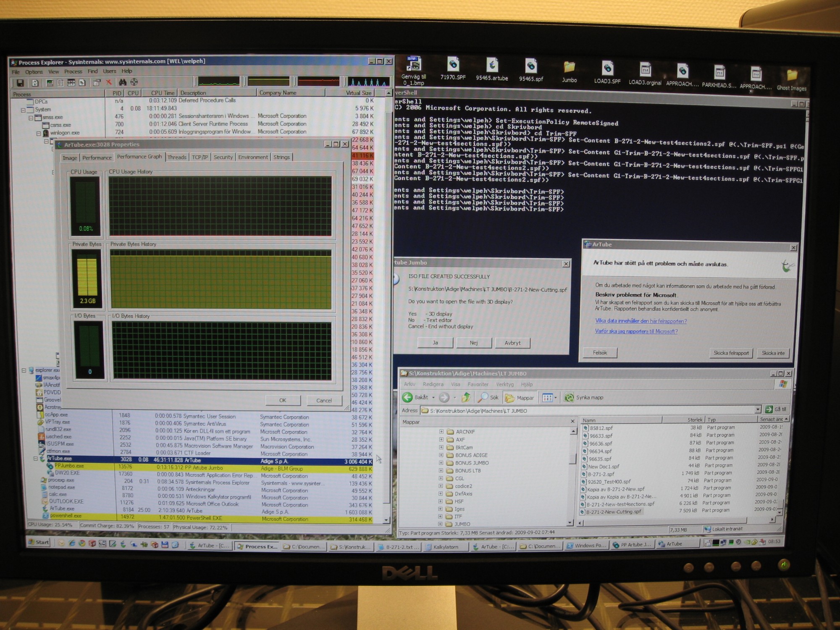The width and height of the screenshot is (840, 630).
Task: Open the Options menu in Process Explorer
Action: pos(34,72)
